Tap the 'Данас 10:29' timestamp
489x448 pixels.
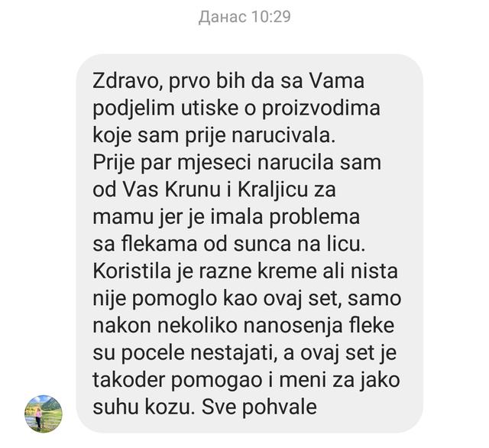244,17
